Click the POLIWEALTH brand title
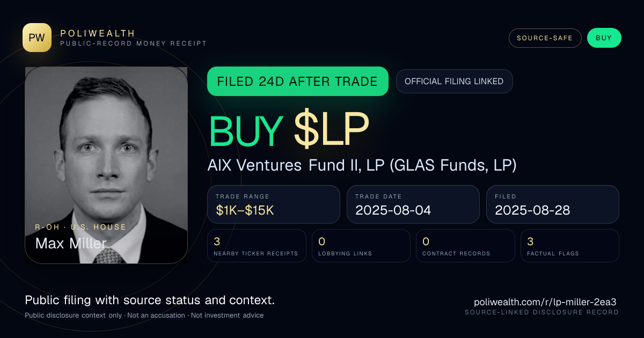 pyautogui.click(x=98, y=33)
